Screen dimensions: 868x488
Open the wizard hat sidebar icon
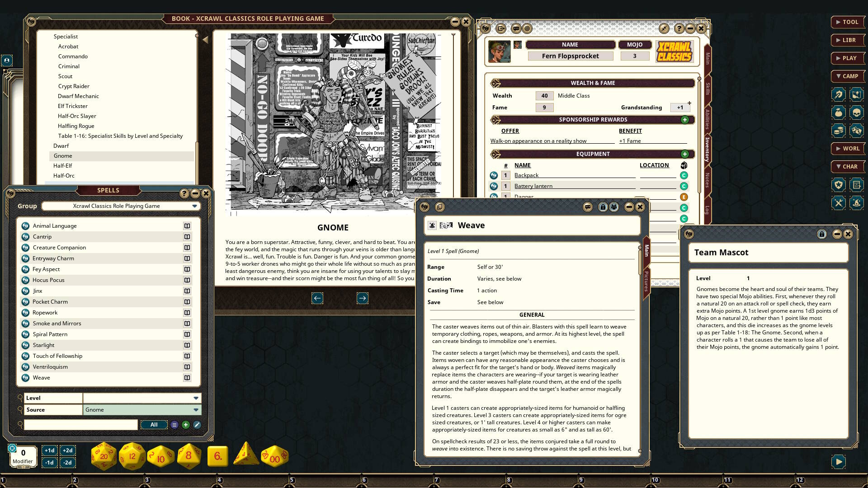point(856,203)
